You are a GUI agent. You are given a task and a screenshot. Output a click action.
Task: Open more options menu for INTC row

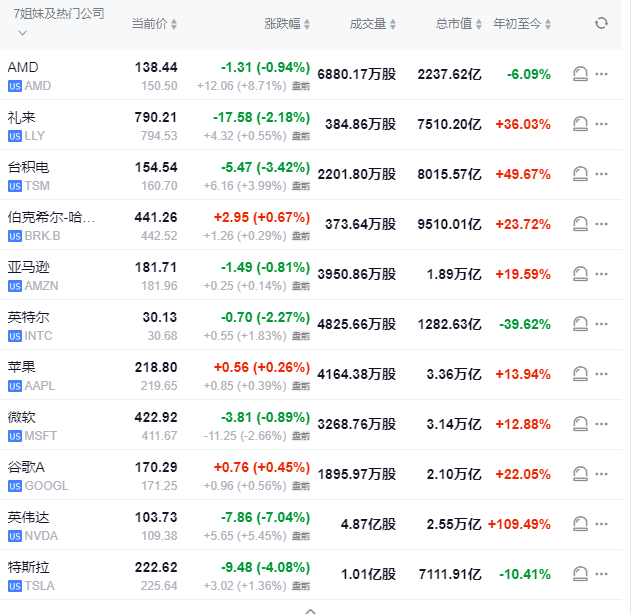click(x=601, y=324)
